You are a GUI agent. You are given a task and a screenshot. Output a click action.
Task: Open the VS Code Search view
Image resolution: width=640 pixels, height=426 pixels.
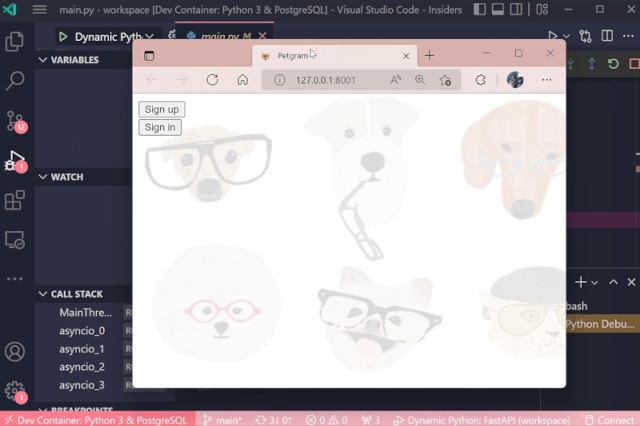point(15,81)
